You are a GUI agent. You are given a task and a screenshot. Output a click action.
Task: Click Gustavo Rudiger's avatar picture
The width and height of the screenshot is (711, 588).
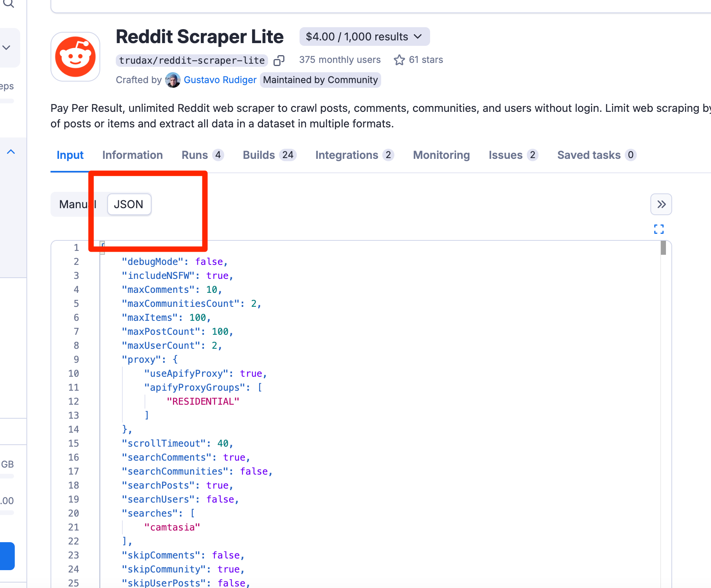click(173, 80)
